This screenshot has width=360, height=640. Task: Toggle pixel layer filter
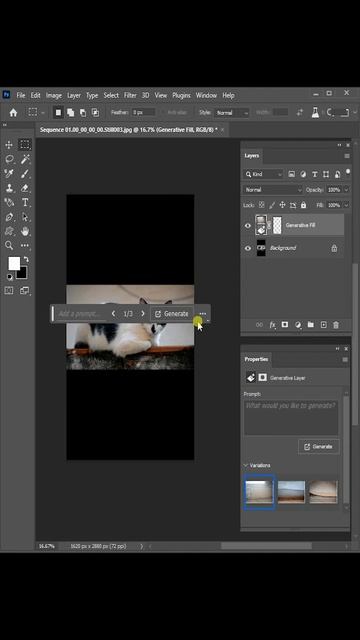tap(291, 174)
